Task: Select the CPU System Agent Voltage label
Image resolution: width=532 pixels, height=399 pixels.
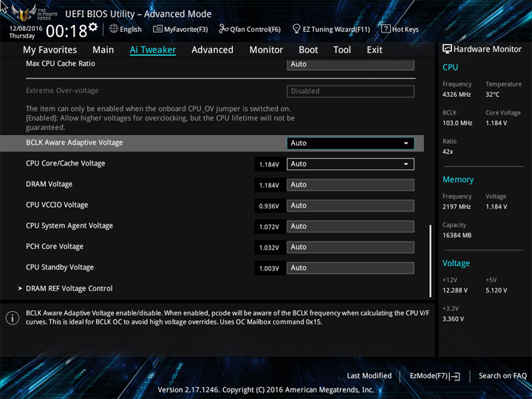Action: click(69, 225)
